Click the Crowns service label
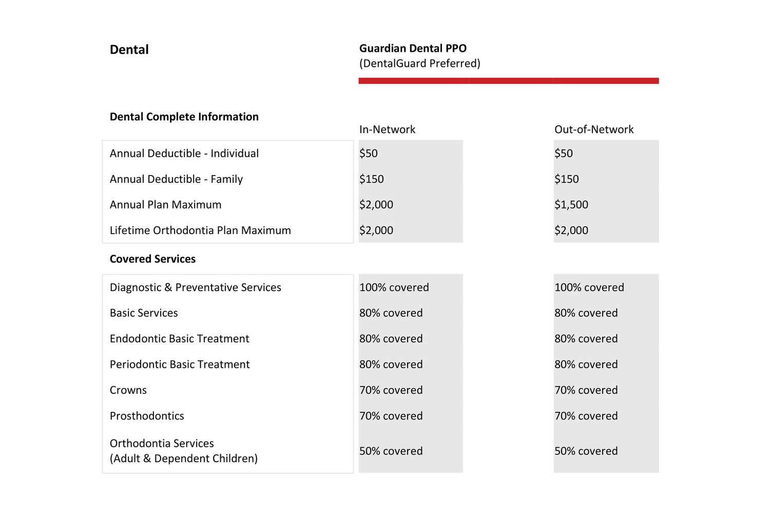 click(x=128, y=390)
